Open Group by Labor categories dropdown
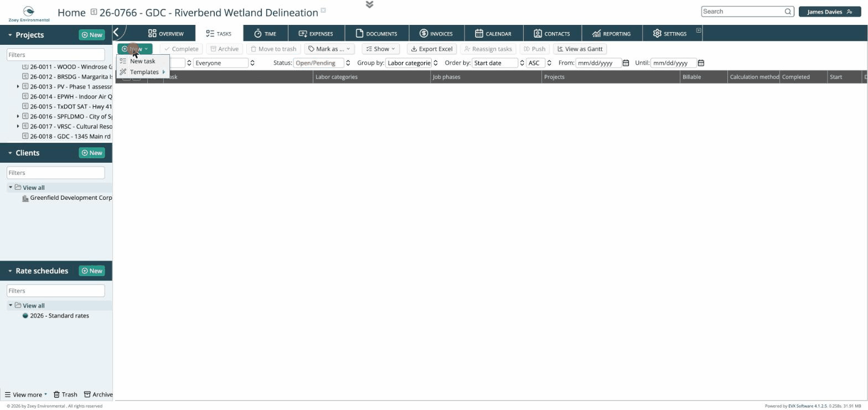The width and height of the screenshot is (868, 410). pos(412,63)
